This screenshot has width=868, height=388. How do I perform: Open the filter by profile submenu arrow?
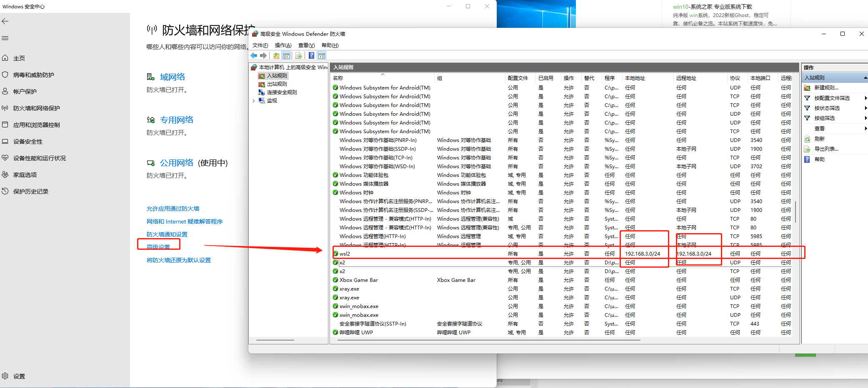coord(865,98)
